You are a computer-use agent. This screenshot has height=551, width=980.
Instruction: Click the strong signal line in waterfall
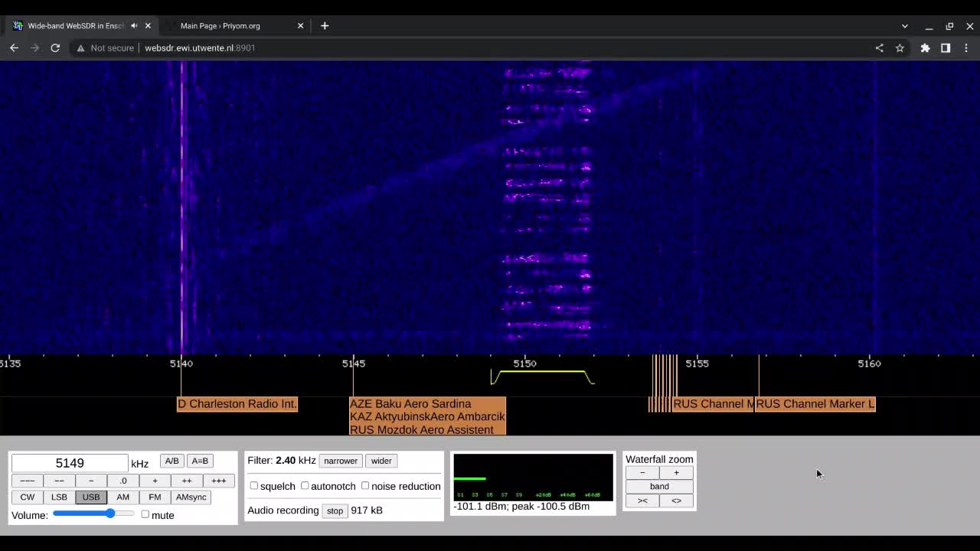click(182, 207)
